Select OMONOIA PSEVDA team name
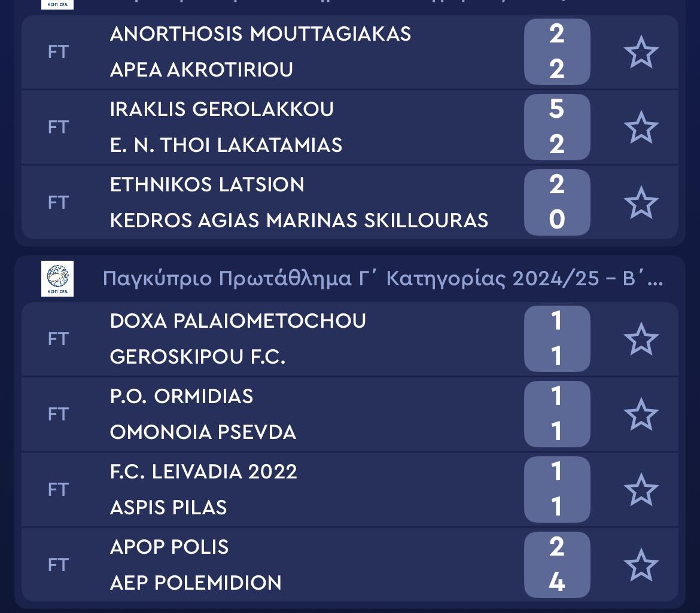700x613 pixels. point(203,432)
